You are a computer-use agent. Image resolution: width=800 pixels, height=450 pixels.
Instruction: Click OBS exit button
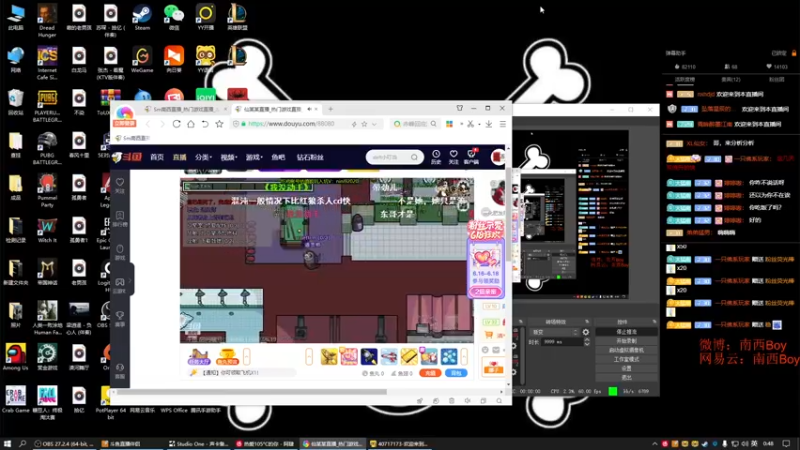tap(627, 378)
